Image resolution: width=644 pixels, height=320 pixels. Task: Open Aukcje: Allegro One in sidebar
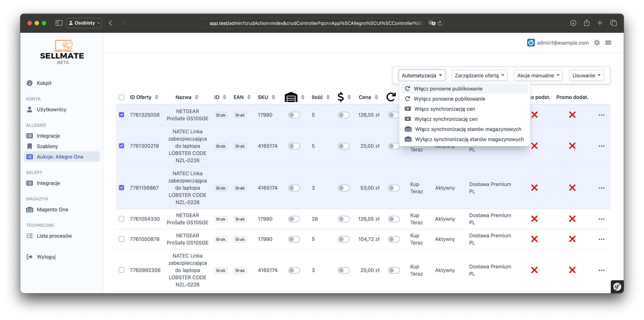click(62, 157)
